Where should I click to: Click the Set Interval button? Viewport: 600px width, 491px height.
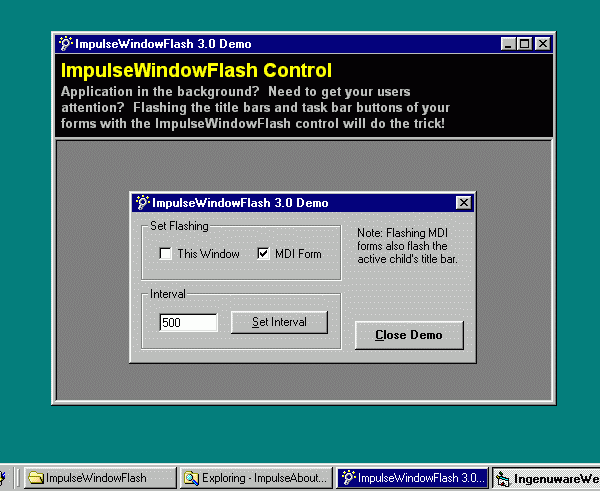click(279, 322)
